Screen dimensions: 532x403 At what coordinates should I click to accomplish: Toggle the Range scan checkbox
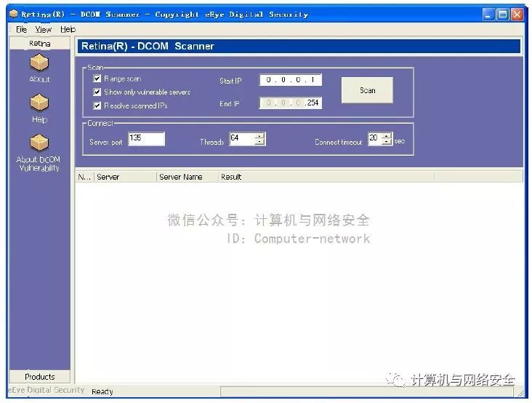[x=97, y=79]
